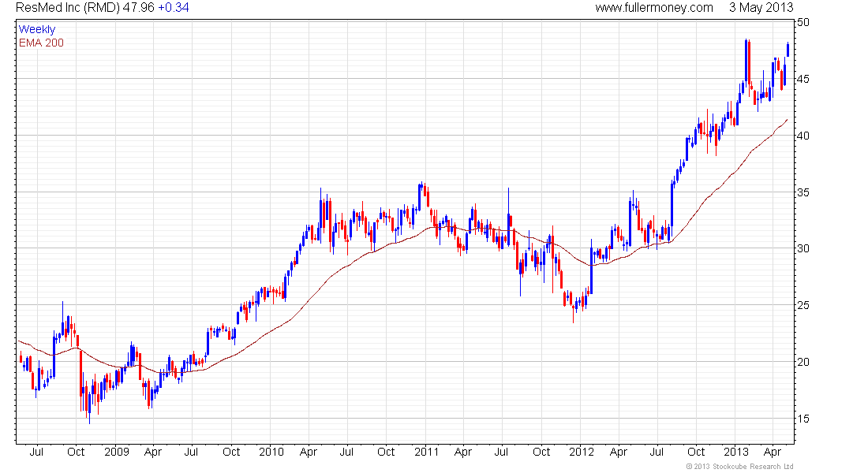
Task: Click the Apr label just after 2009
Action: point(153,452)
